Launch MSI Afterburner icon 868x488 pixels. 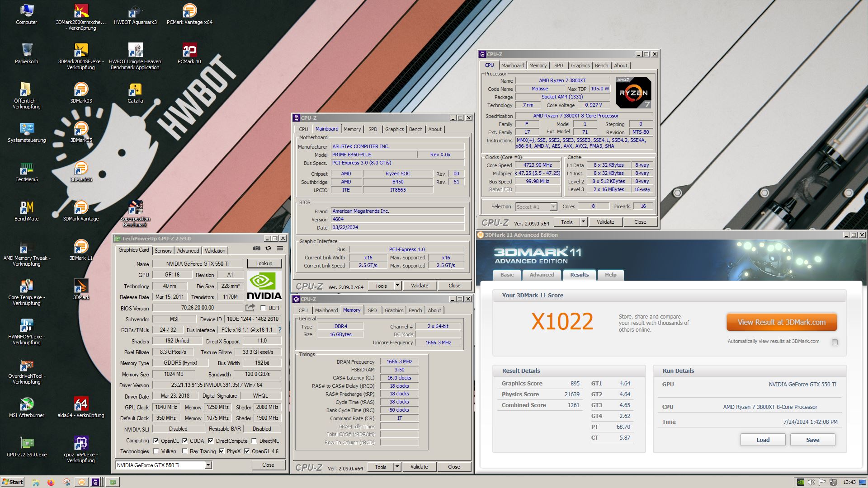[x=27, y=407]
